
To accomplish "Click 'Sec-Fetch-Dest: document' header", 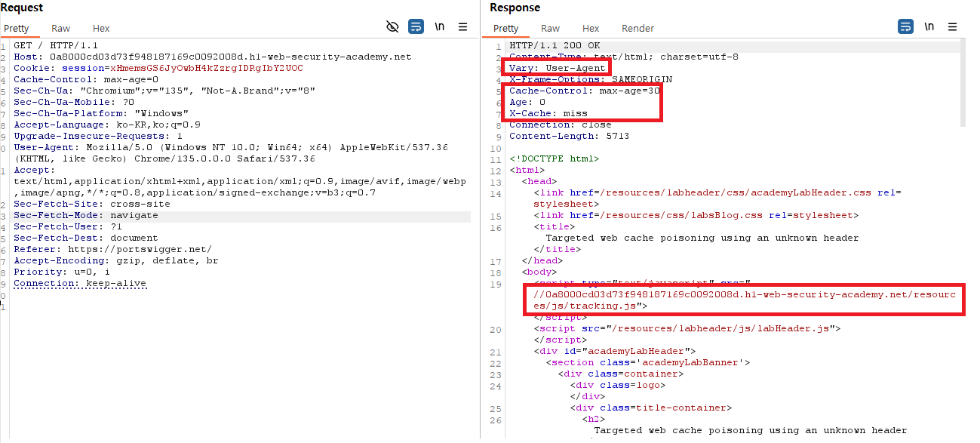I will coord(86,238).
